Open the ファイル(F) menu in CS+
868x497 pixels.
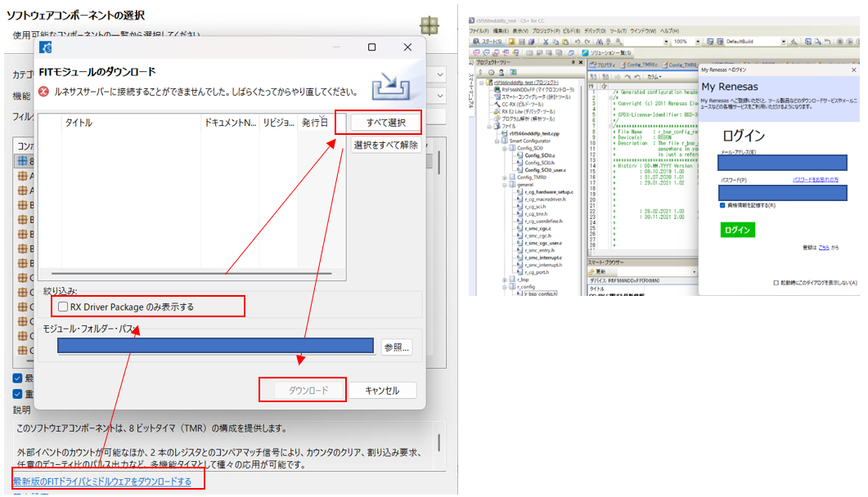479,31
